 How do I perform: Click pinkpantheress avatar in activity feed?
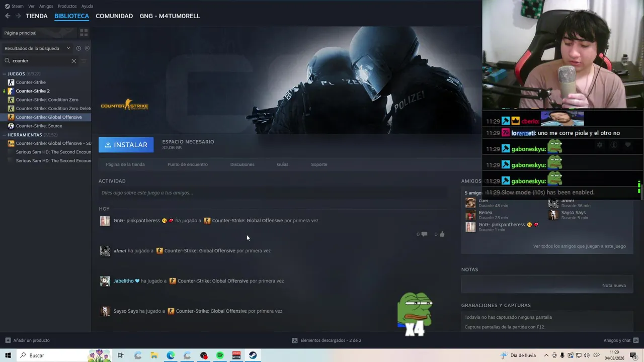pos(105,221)
